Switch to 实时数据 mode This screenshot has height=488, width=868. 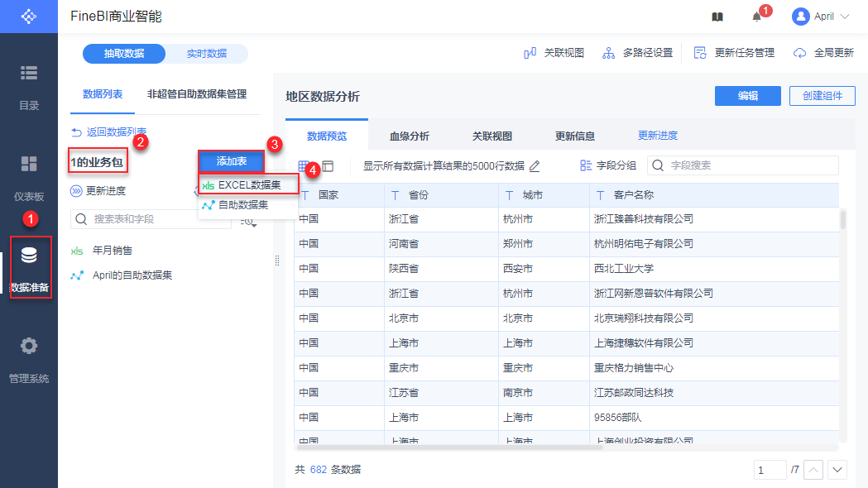pos(207,54)
